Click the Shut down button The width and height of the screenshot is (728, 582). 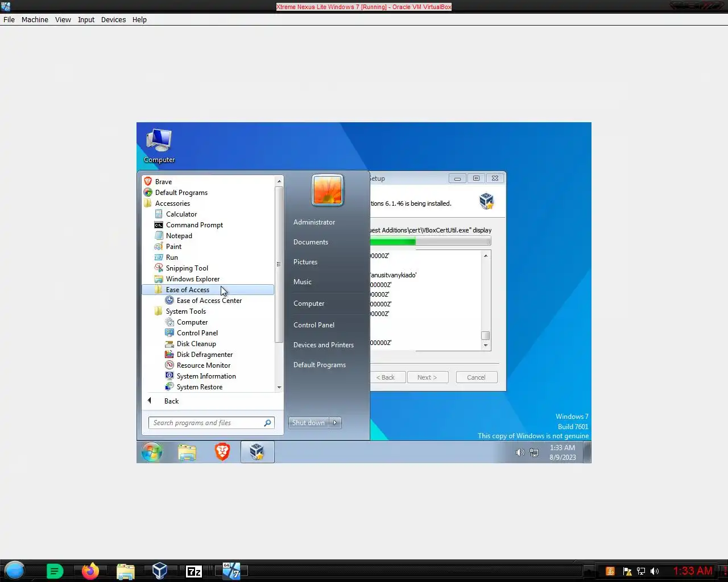[308, 423]
